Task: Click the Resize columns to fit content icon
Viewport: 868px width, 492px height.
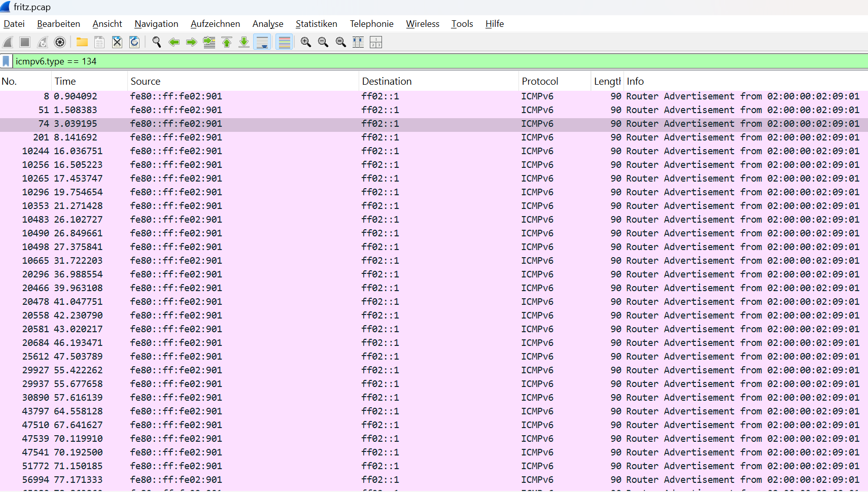Action: [x=358, y=42]
